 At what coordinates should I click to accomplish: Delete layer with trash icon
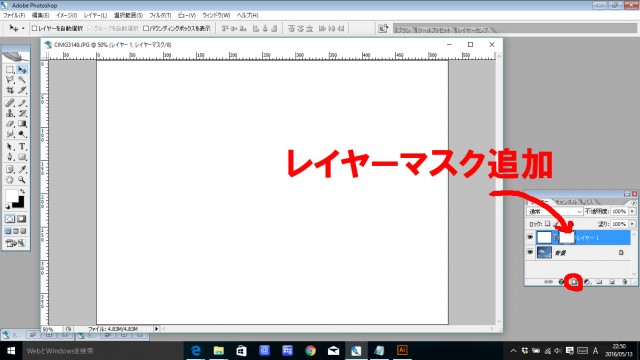624,282
